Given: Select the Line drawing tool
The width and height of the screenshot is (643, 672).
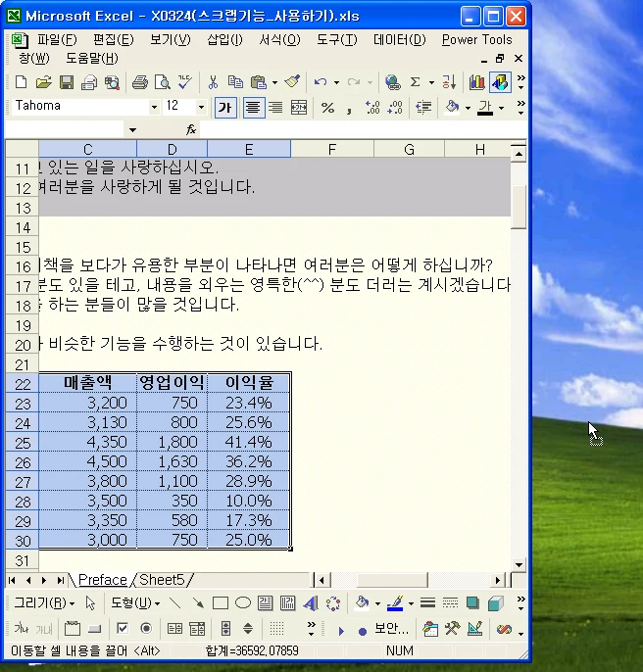Looking at the screenshot, I should point(175,603).
